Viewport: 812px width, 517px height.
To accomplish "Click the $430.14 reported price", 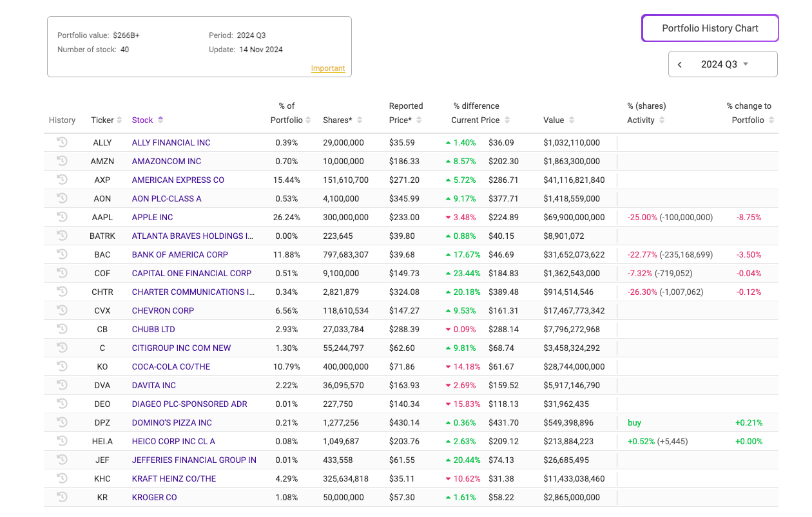I will pos(404,422).
